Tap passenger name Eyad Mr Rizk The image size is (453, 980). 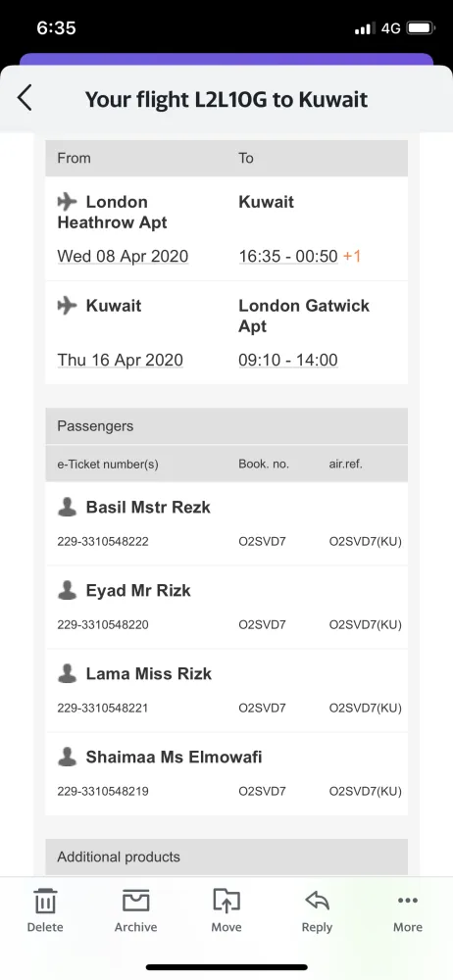click(138, 591)
